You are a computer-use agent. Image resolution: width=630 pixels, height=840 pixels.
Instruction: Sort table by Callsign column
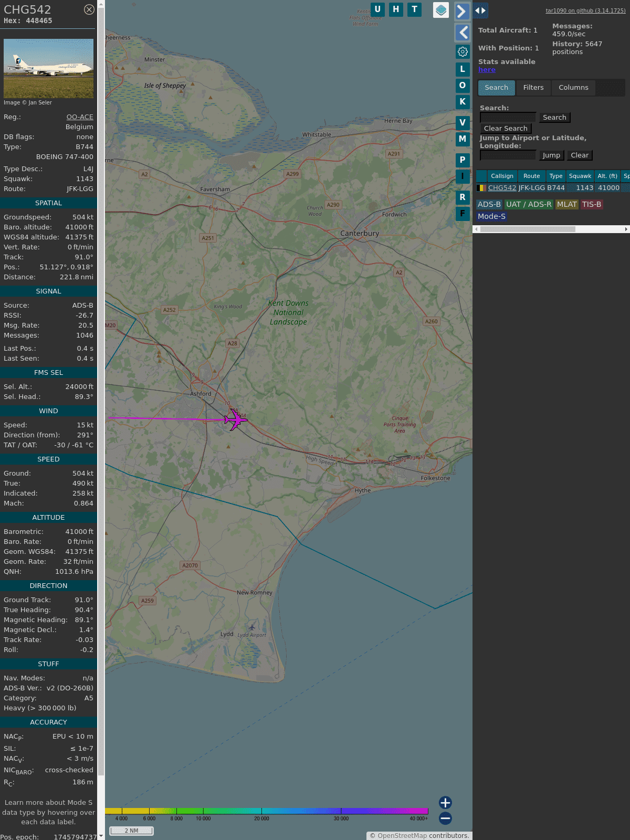point(502,176)
